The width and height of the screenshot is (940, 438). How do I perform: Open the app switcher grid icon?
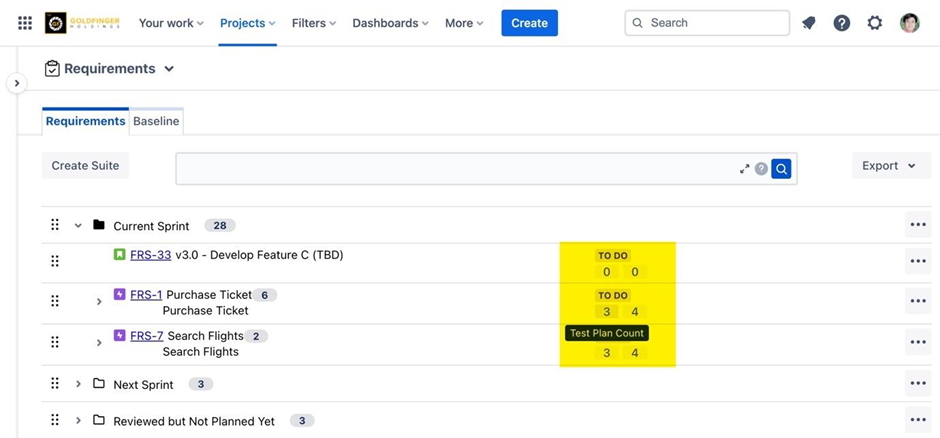click(x=25, y=23)
